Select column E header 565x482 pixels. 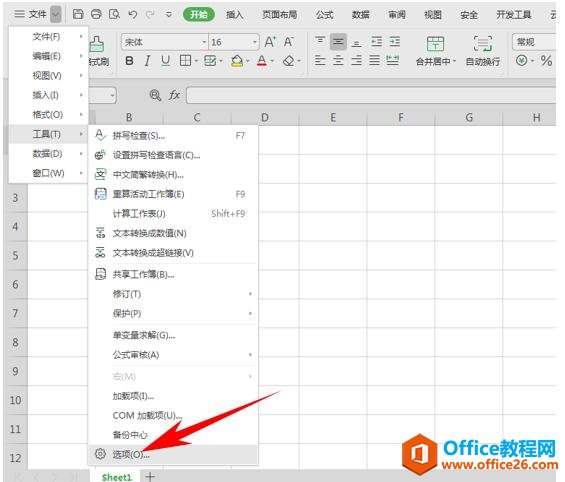333,117
